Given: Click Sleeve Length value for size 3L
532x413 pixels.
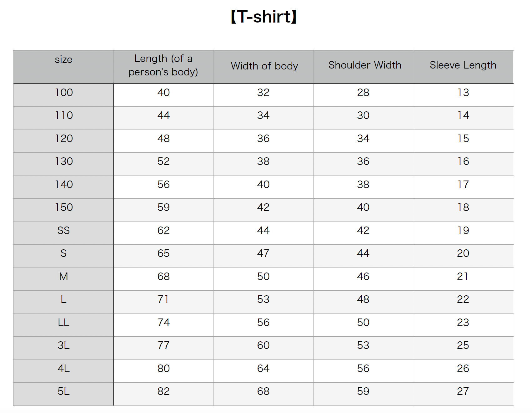Looking at the screenshot, I should (x=463, y=345).
